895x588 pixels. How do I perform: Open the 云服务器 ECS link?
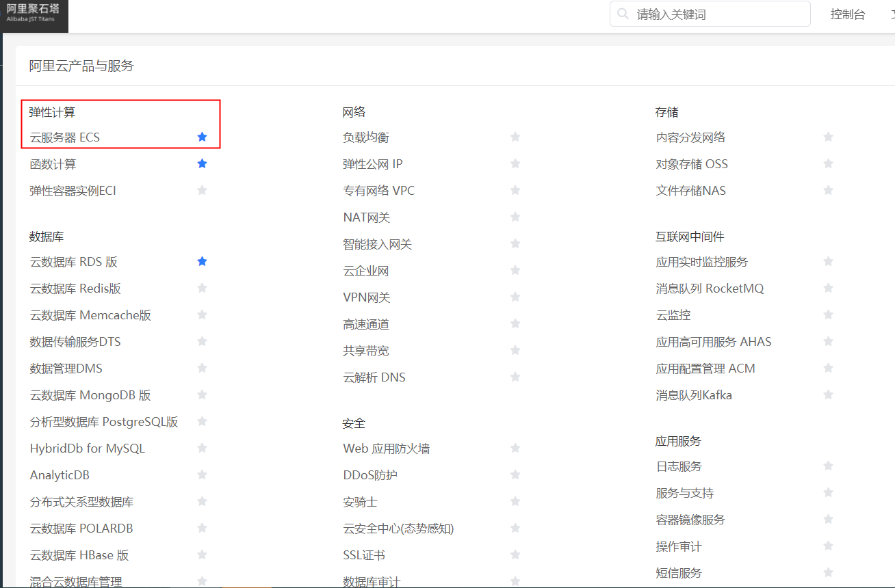pos(65,137)
